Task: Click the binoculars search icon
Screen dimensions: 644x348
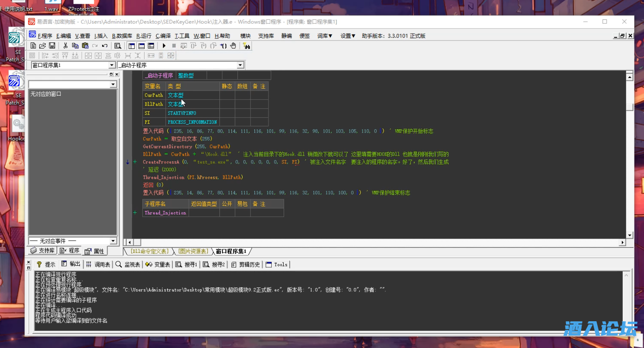Action: (246, 46)
